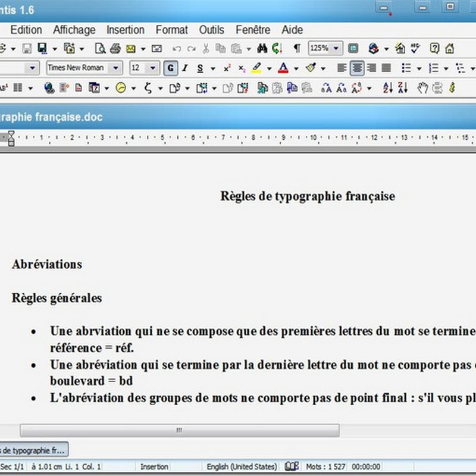The width and height of the screenshot is (476, 476).
Task: Click the horizontal scrollbar thumb
Action: point(180,430)
